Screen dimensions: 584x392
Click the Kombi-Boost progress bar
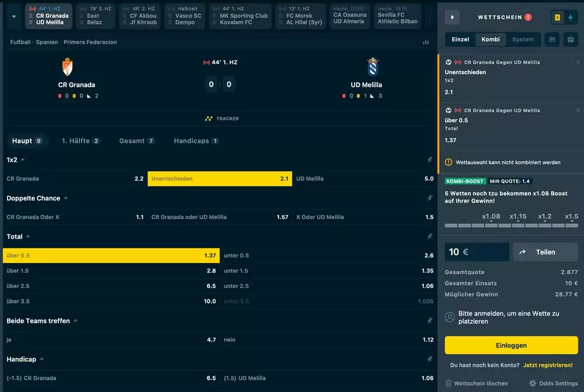click(x=512, y=226)
